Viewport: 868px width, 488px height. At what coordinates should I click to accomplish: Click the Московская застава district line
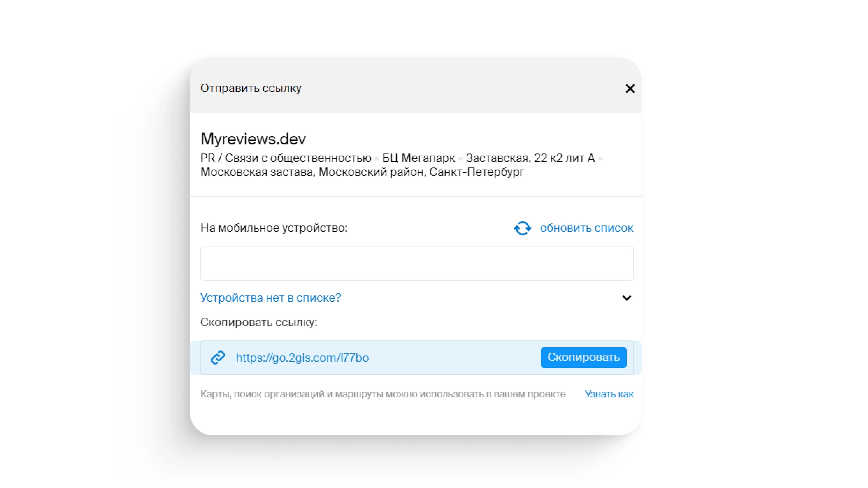click(362, 172)
